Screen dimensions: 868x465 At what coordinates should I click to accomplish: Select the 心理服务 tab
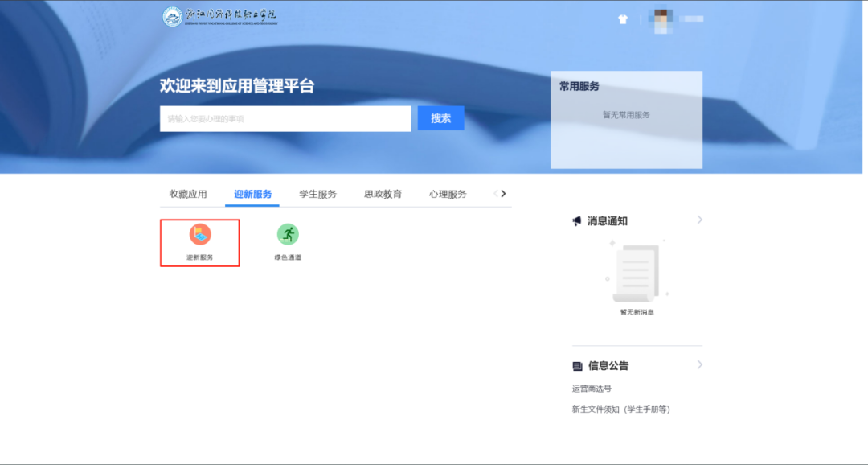[x=448, y=195]
